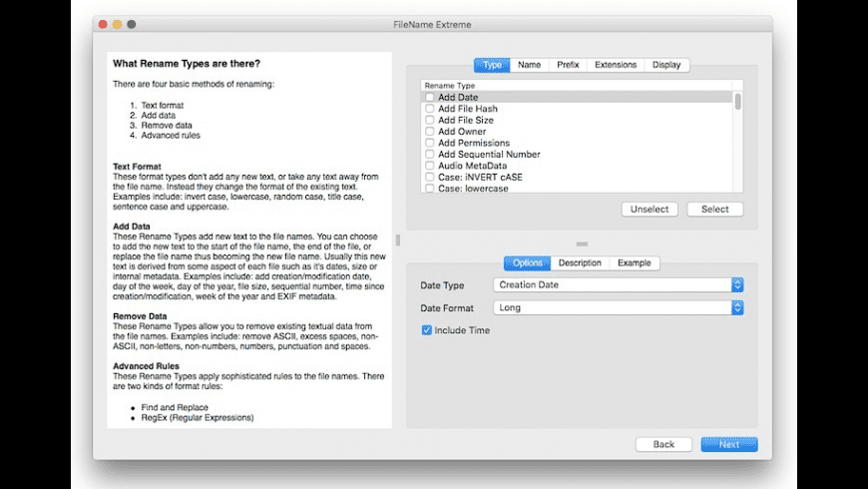Click the yellow minimize window button
The width and height of the screenshot is (868, 489).
[x=117, y=24]
